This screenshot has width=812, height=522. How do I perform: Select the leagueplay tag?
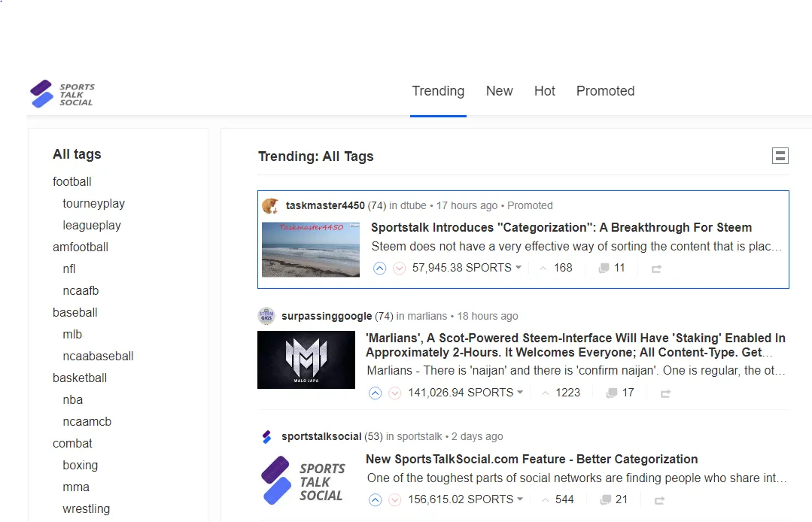click(92, 225)
